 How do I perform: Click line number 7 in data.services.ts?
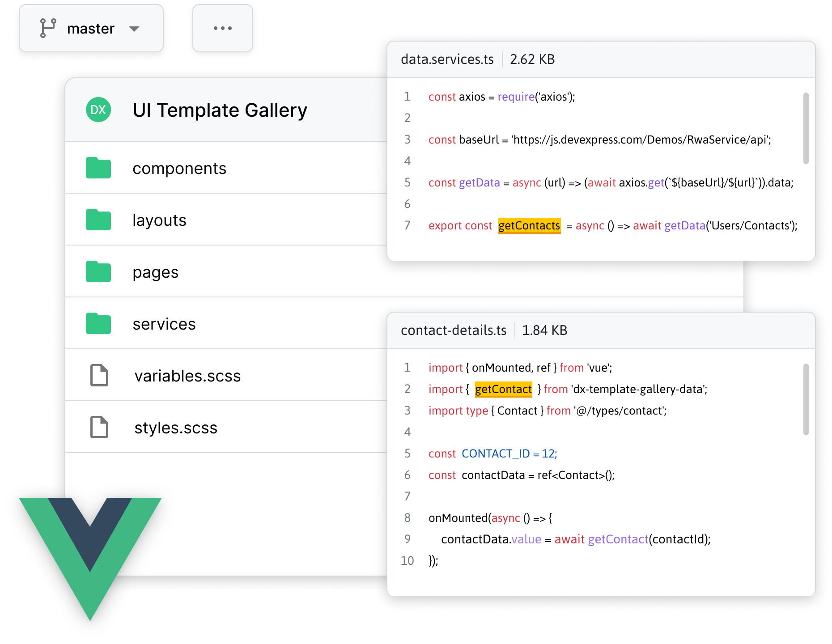407,225
